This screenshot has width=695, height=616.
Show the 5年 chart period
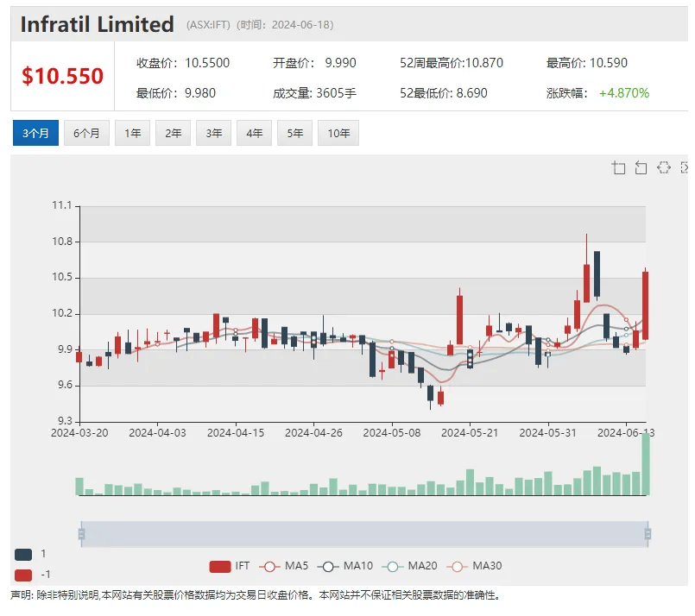coord(294,133)
